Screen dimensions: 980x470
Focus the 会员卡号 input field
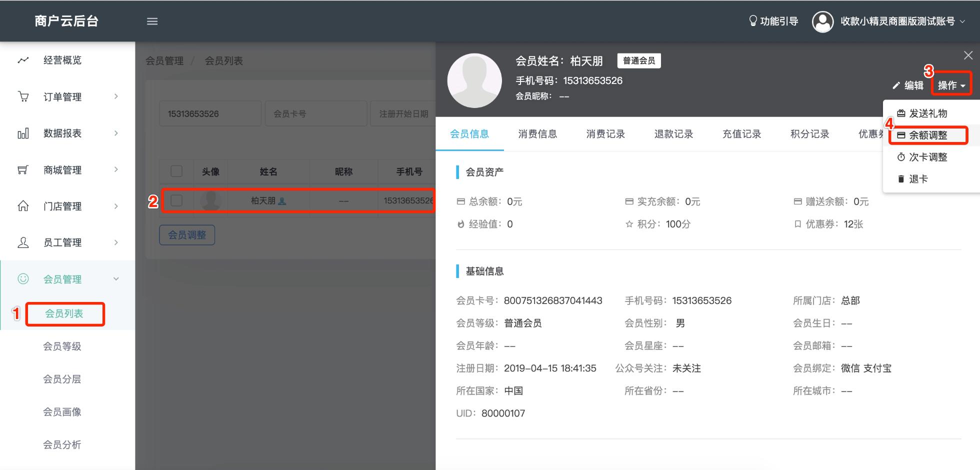316,113
